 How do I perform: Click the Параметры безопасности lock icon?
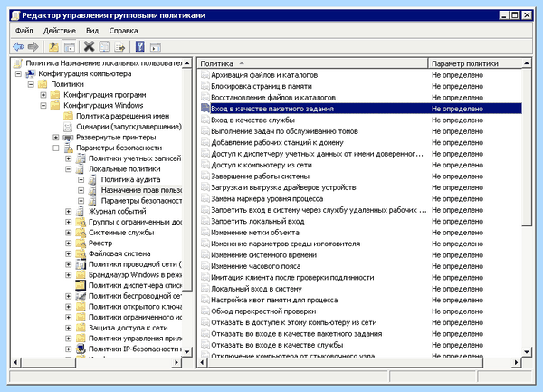point(68,148)
